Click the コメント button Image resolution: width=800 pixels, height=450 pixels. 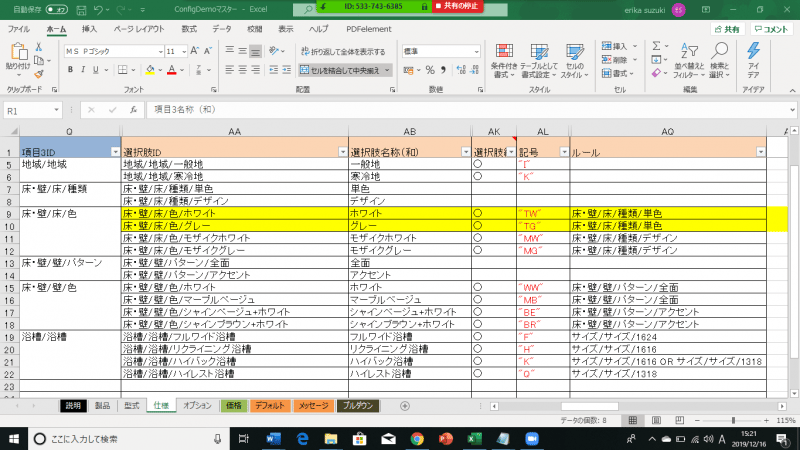[771, 30]
